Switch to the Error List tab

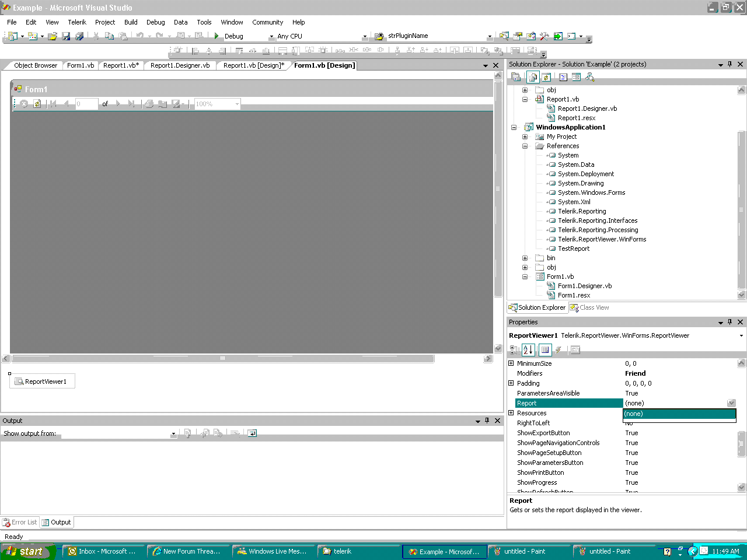pyautogui.click(x=20, y=522)
